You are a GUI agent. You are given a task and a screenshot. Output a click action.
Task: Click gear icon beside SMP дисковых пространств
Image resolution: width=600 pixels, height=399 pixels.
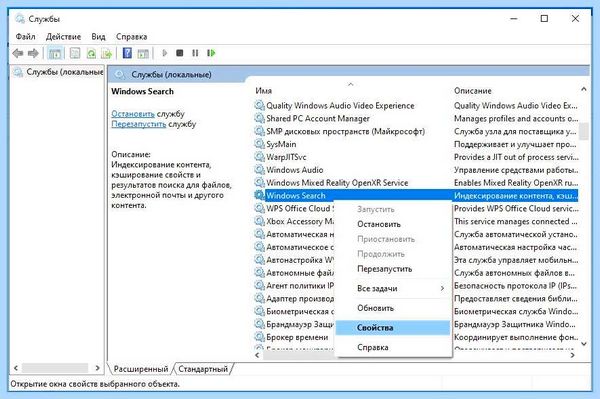[x=259, y=131]
